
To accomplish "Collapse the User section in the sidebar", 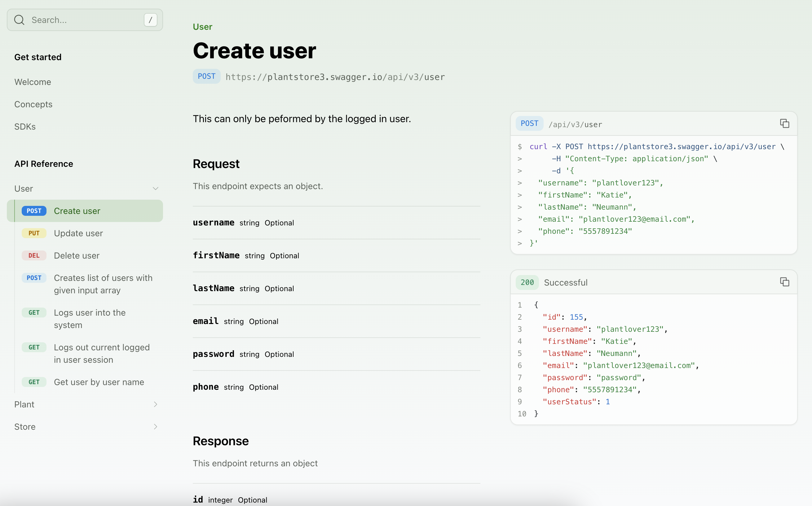I will pos(156,189).
